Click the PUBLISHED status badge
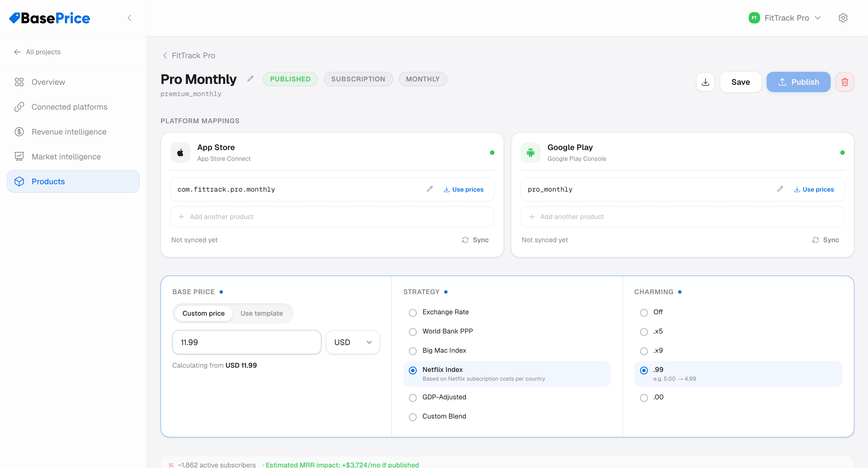868x468 pixels. point(290,79)
